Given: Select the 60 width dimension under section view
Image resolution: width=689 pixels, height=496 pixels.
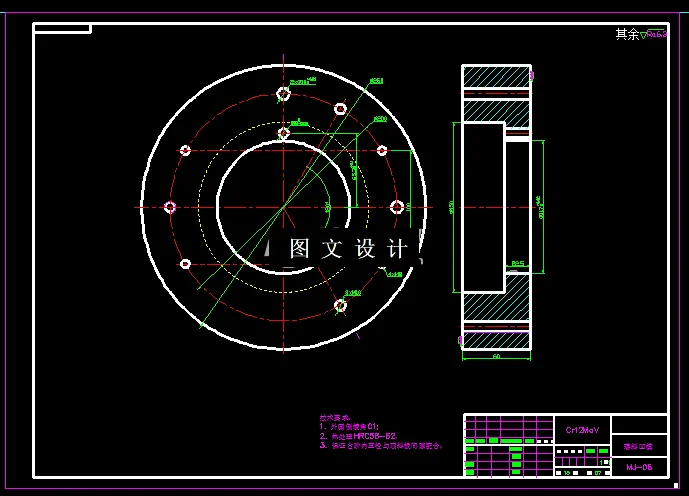Looking at the screenshot, I should (x=496, y=356).
